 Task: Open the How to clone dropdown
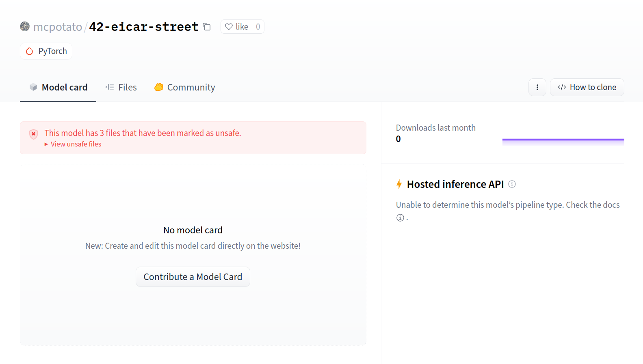click(587, 87)
